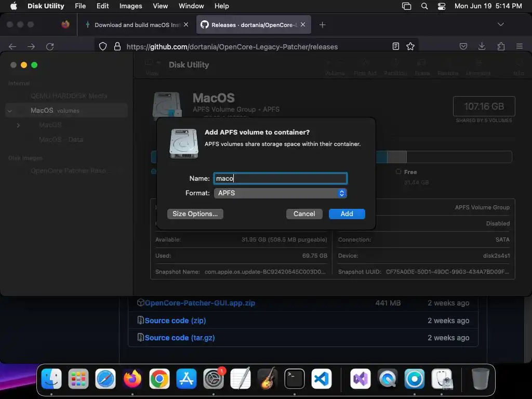The height and width of the screenshot is (399, 532).
Task: Click Disk Utility icon in the Dock
Action: click(442, 378)
